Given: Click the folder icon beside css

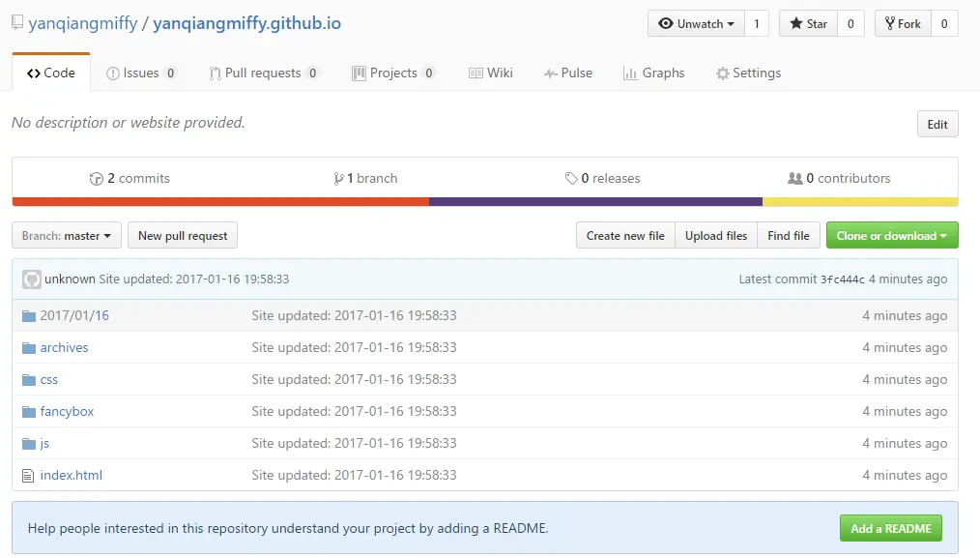Looking at the screenshot, I should pos(29,380).
